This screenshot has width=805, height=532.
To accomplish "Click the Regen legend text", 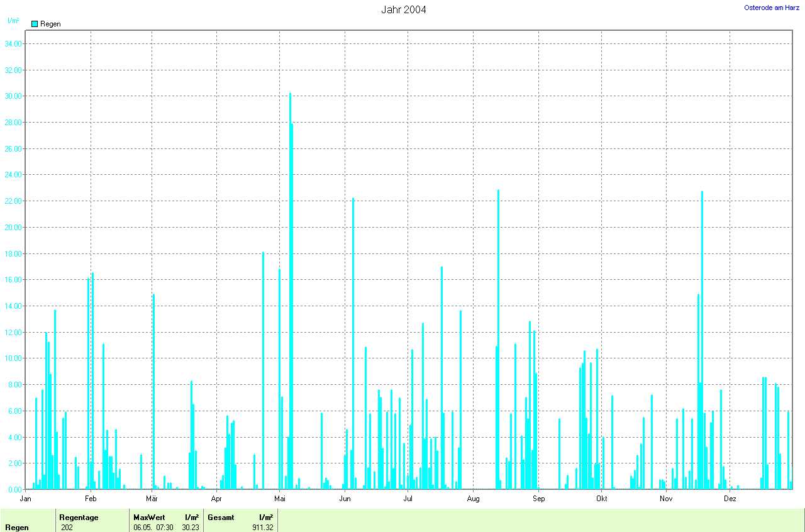I will coord(50,24).
